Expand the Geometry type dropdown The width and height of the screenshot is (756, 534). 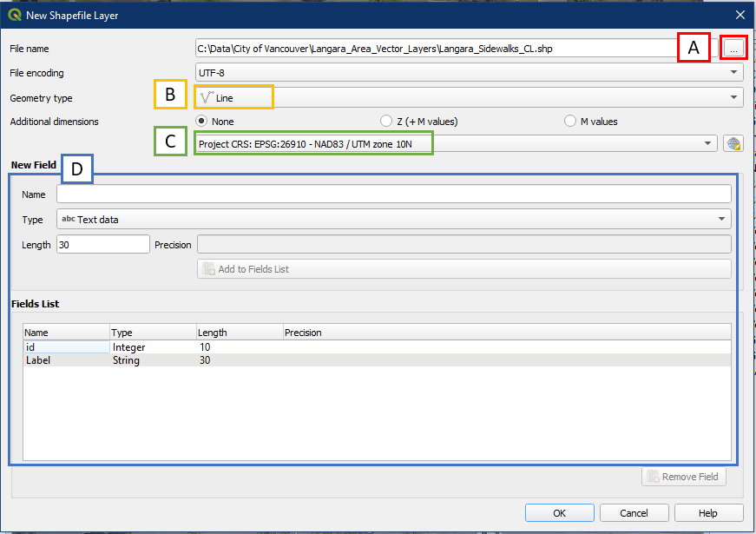(469, 98)
